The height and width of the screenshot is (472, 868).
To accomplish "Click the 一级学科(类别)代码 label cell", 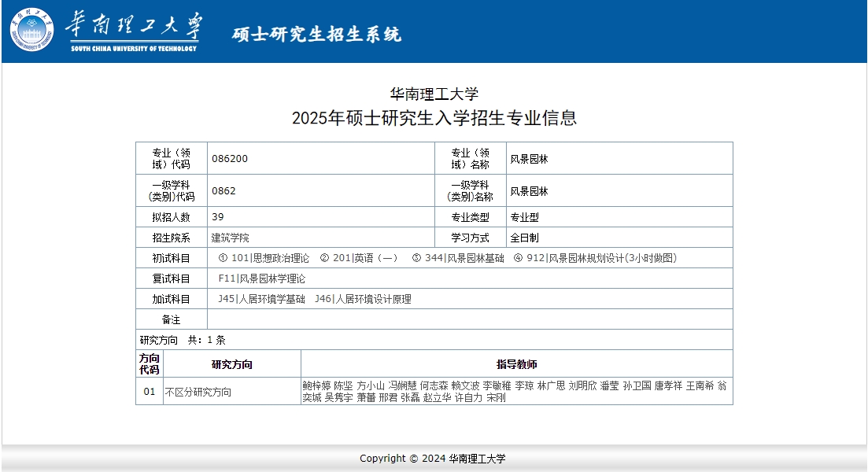I will 172,191.
